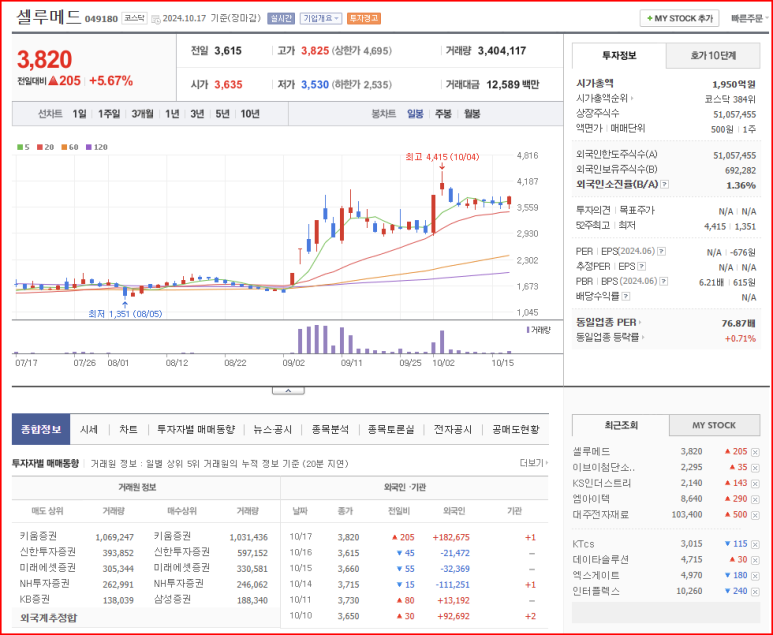Open the 종목토론실 tab

point(391,429)
